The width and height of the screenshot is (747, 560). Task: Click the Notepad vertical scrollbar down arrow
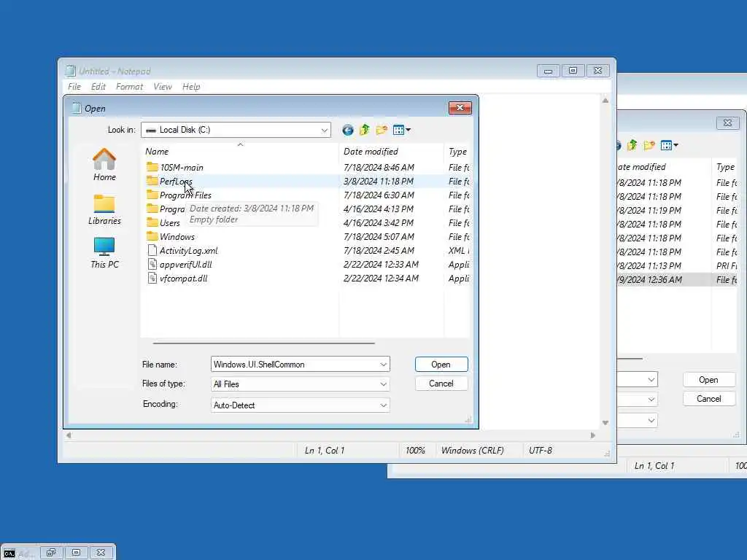[x=605, y=423]
